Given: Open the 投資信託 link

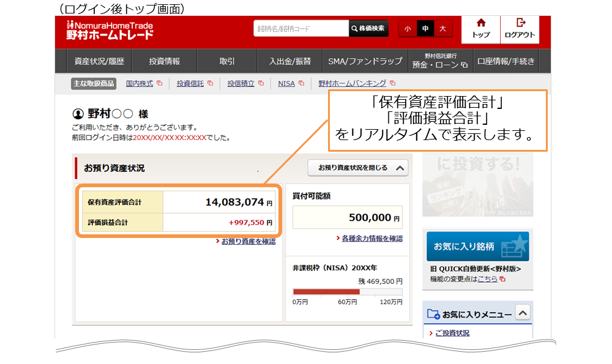Looking at the screenshot, I should click(x=190, y=83).
